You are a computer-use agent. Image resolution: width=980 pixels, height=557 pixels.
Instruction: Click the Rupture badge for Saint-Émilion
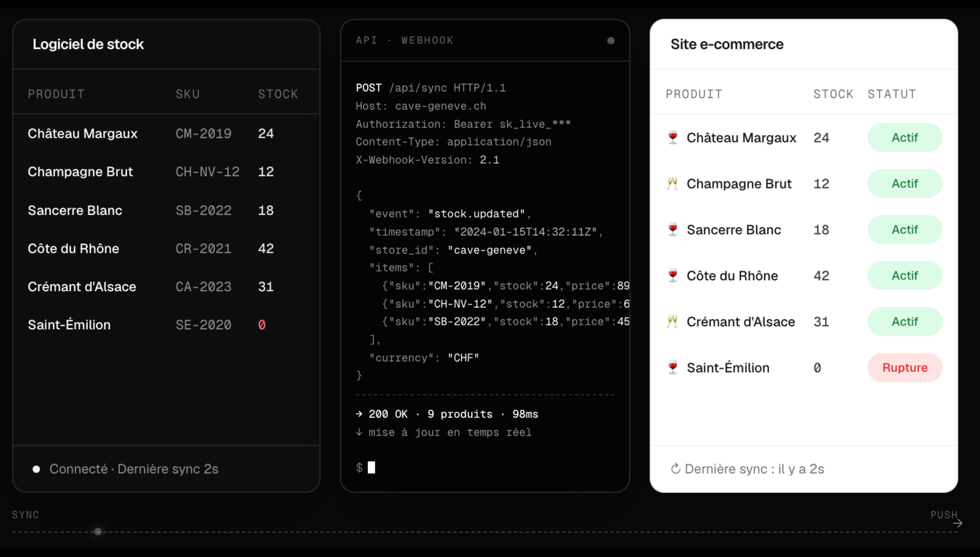[x=905, y=367]
